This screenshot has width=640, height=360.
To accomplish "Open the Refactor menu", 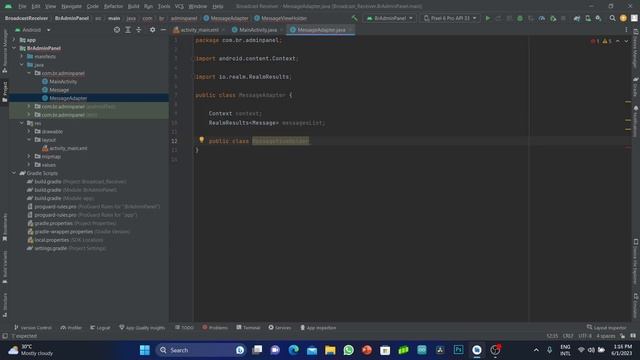I will [113, 6].
